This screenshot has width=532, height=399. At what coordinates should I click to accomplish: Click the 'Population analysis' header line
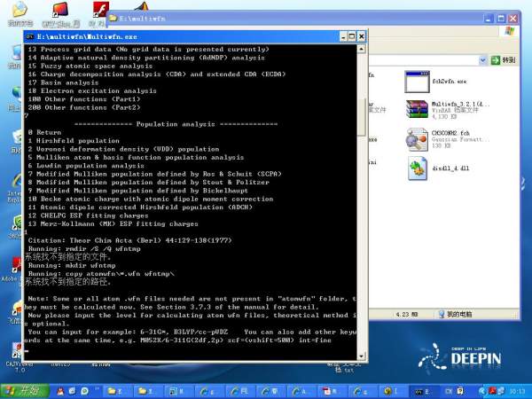click(x=176, y=124)
